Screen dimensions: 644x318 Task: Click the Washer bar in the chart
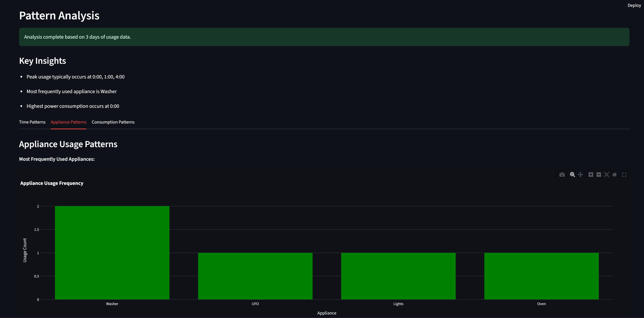coord(112,252)
